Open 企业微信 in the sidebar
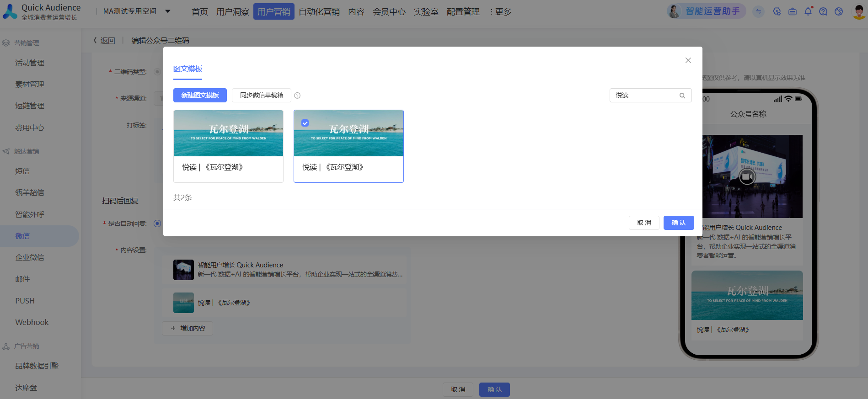Viewport: 868px width, 399px height. [x=30, y=257]
